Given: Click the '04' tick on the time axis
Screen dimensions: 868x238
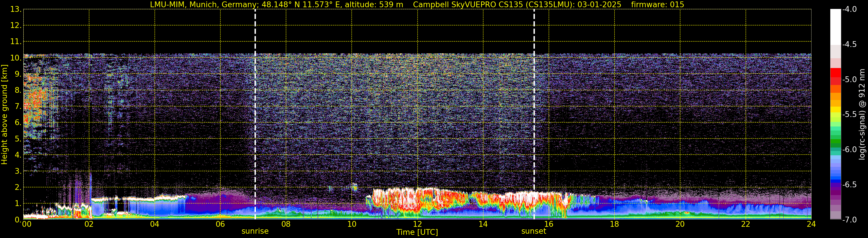Looking at the screenshot, I should pos(155,224).
